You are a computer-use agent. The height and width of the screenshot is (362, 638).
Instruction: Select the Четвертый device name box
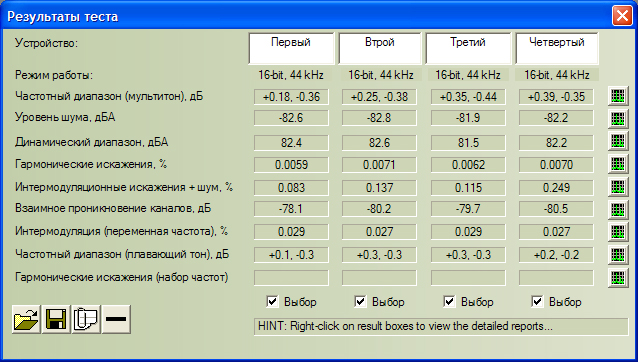tap(557, 48)
